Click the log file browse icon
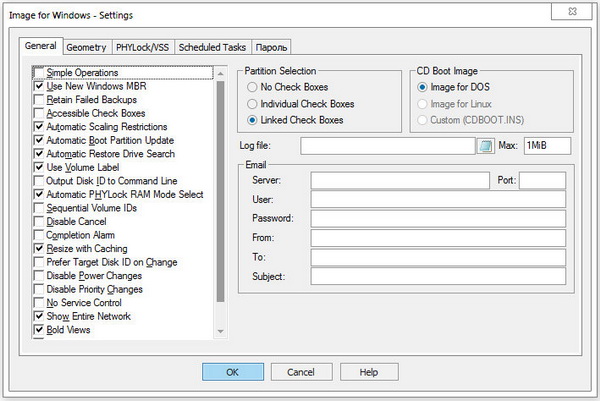Screen dimensions: 600x401 (486, 146)
